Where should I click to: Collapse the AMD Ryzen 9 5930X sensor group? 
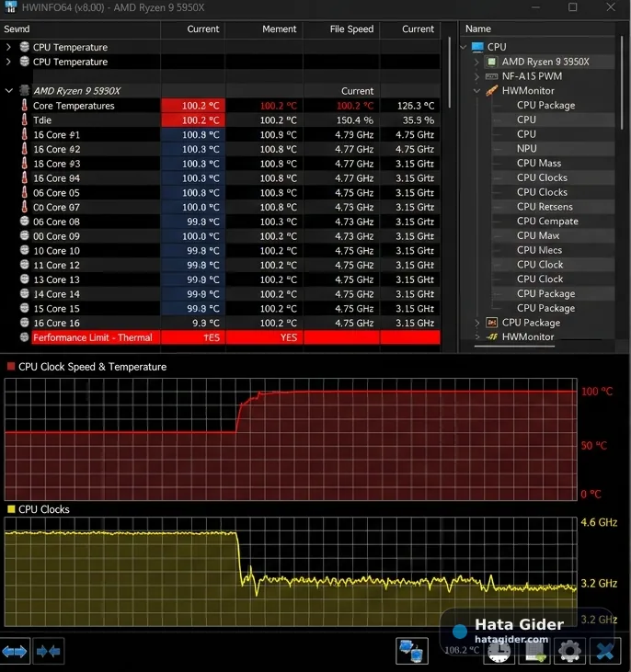8,90
